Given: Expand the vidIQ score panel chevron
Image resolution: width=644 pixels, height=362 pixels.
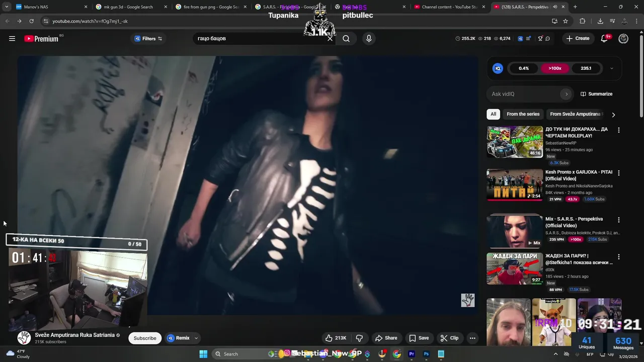Looking at the screenshot, I should click(612, 68).
